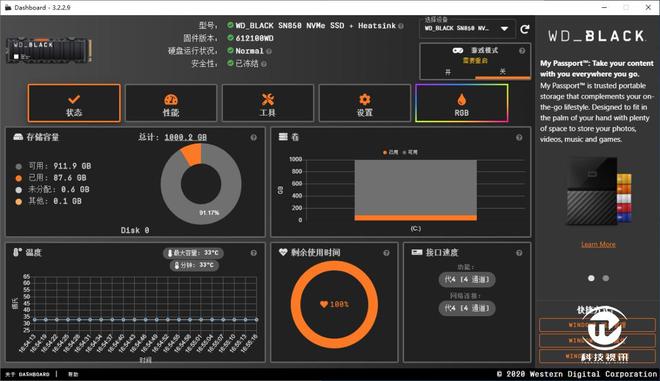Click the 最大容量 33°C temperature pill
Viewport: 660px width, 381px height.
point(193,253)
